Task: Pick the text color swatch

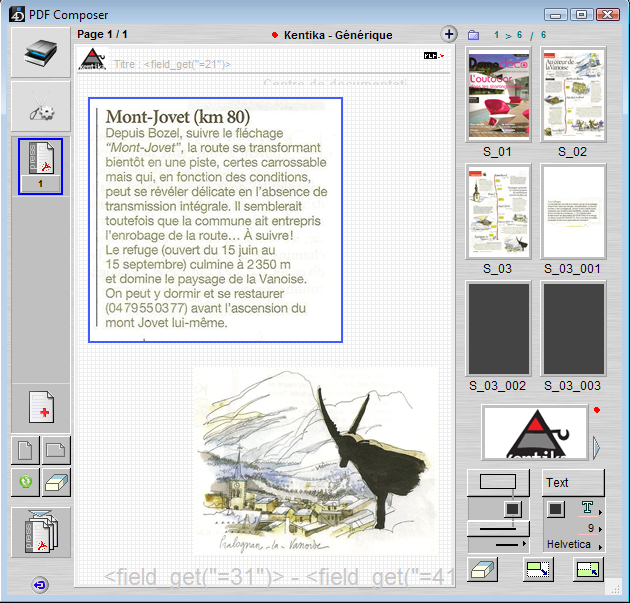Action: pyautogui.click(x=555, y=509)
